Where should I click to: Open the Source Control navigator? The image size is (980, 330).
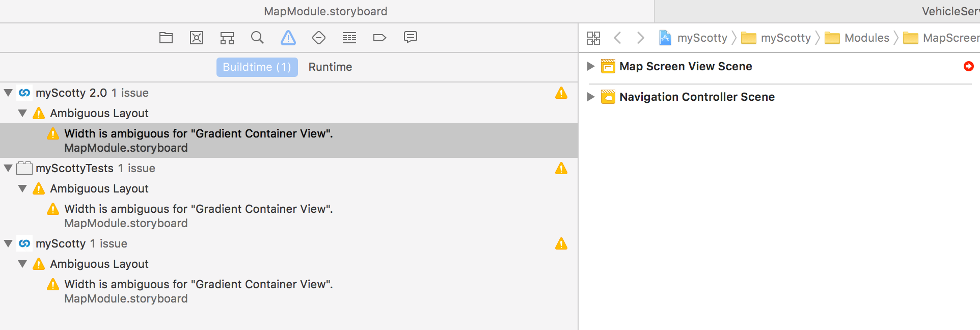pyautogui.click(x=197, y=38)
